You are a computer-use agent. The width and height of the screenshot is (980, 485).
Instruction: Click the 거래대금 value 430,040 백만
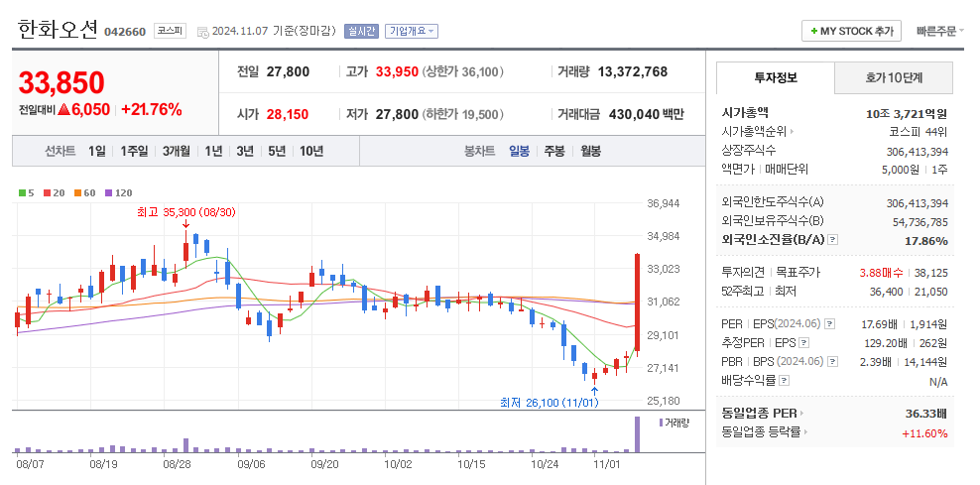tap(647, 114)
